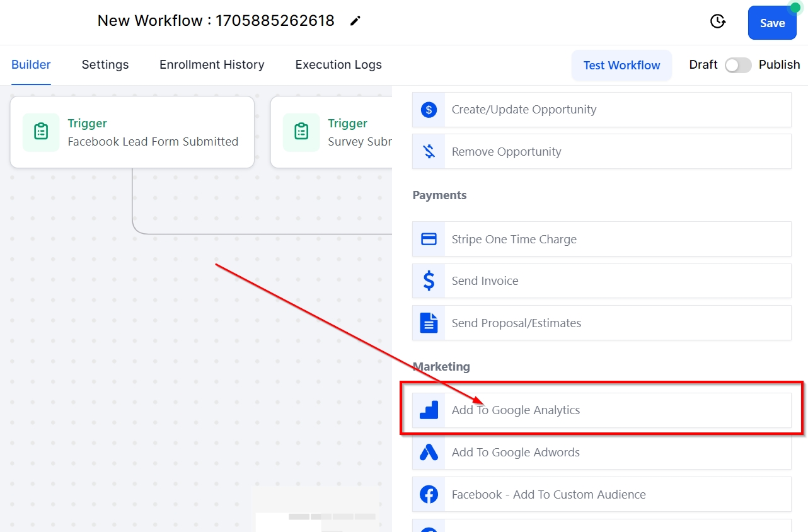Click the Test Workflow button
This screenshot has height=532, width=808.
(x=621, y=66)
